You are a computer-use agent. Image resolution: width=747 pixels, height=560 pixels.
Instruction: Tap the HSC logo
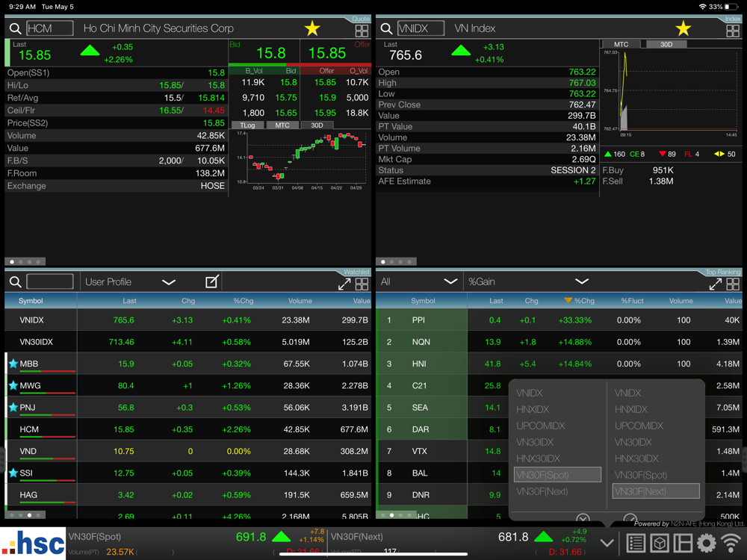(32, 544)
